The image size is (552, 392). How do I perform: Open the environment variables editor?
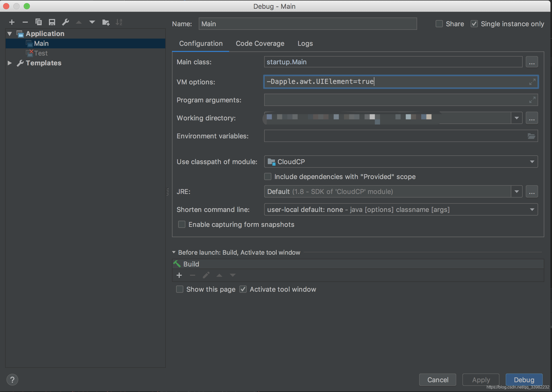coord(531,136)
